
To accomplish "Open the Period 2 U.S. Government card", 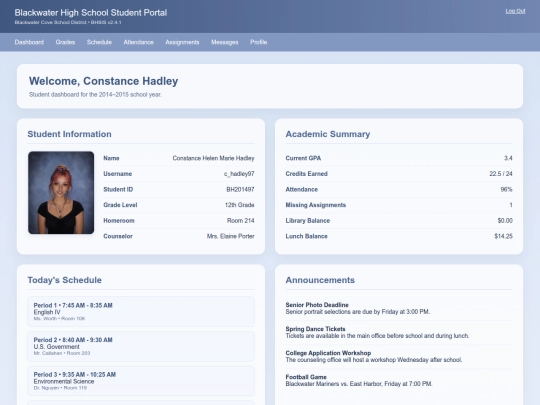I will (141, 346).
